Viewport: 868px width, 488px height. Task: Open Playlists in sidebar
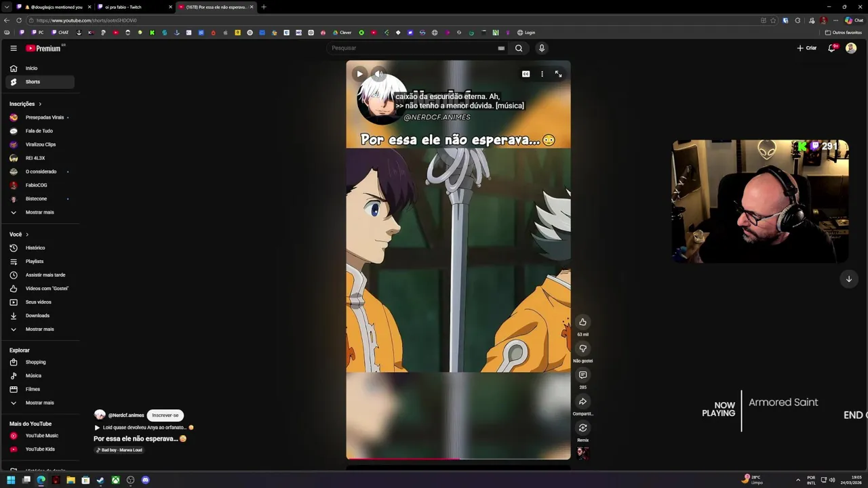(x=39, y=262)
